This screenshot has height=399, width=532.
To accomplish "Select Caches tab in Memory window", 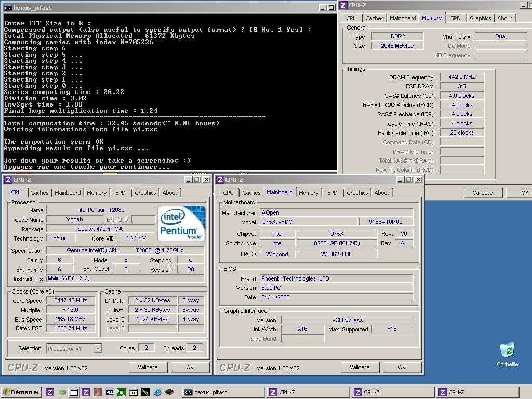I will pyautogui.click(x=374, y=18).
